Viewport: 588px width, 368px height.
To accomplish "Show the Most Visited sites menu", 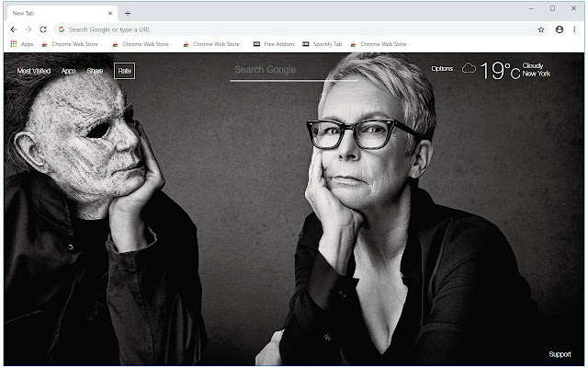I will (x=34, y=71).
